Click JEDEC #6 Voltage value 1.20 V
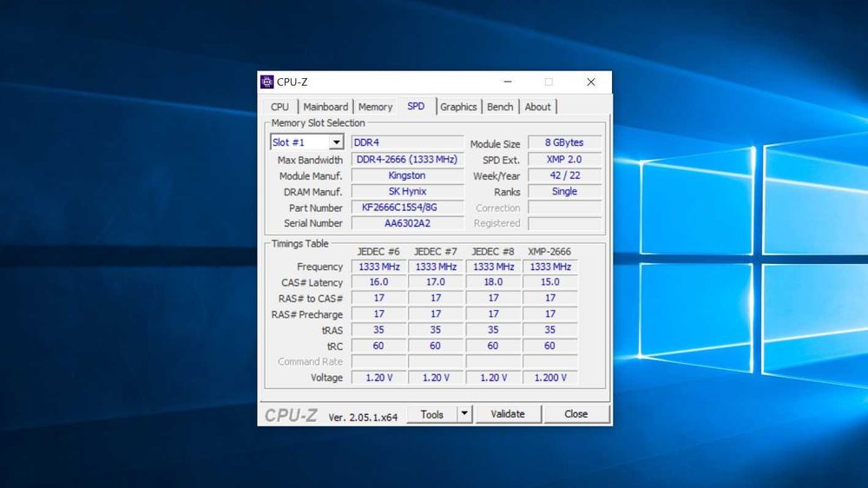Viewport: 868px width, 488px height. click(x=378, y=378)
